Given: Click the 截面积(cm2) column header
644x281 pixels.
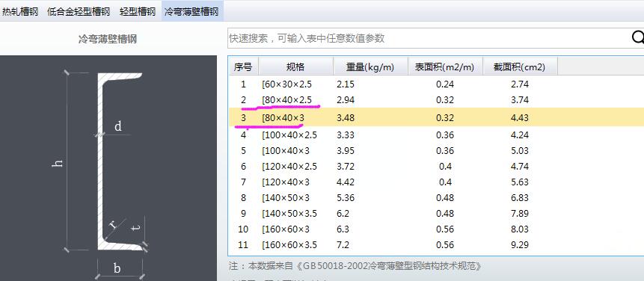Looking at the screenshot, I should pos(520,67).
